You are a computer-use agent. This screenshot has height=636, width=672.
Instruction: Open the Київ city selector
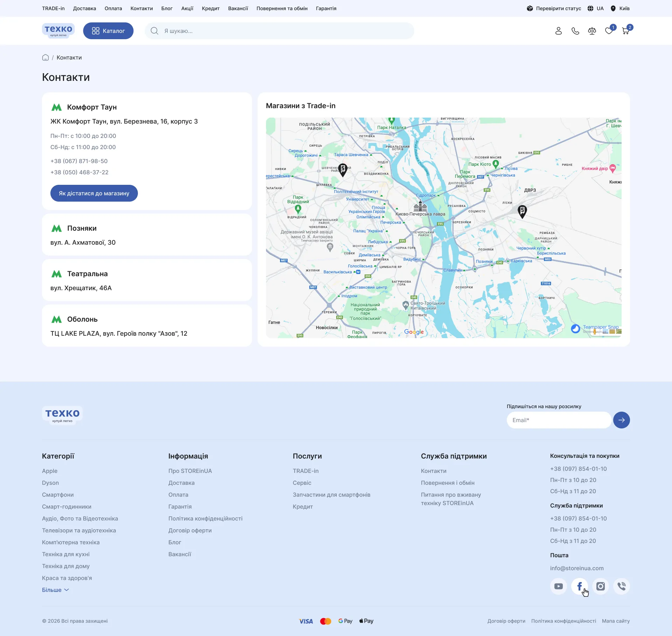[620, 8]
